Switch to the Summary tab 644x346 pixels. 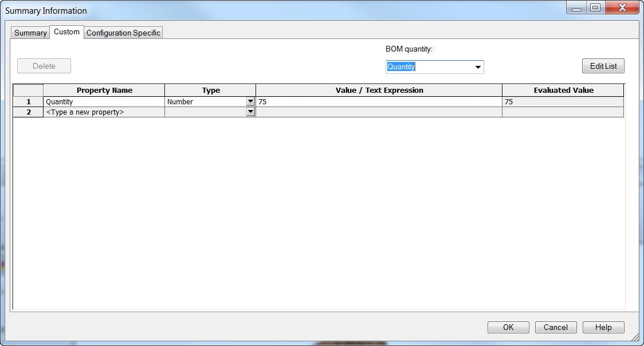pyautogui.click(x=30, y=33)
